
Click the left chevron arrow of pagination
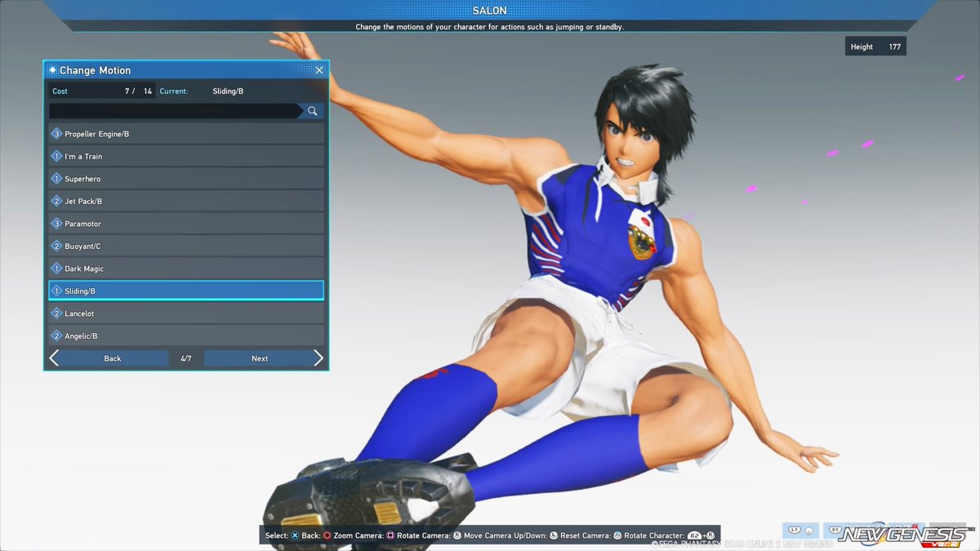(x=54, y=358)
